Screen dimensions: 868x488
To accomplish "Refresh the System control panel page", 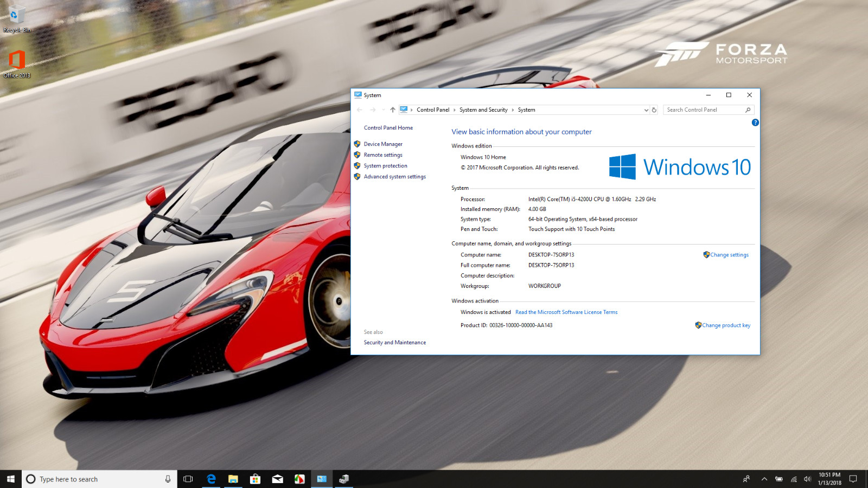I will click(x=654, y=110).
